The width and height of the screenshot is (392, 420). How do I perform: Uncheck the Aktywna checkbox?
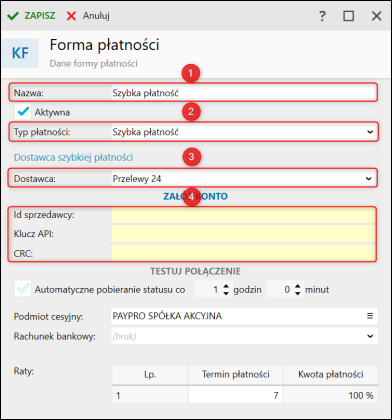coord(23,112)
